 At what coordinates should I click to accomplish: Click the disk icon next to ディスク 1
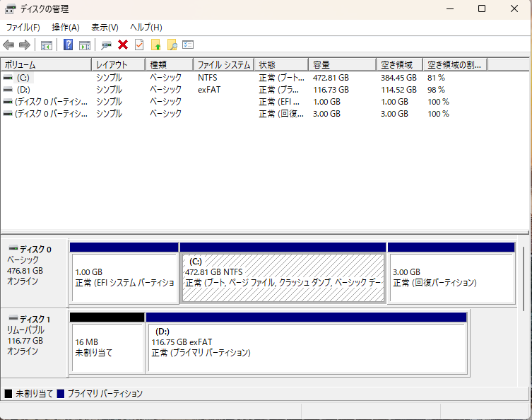point(13,317)
